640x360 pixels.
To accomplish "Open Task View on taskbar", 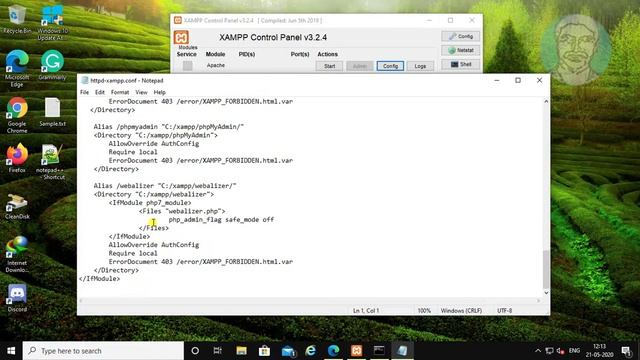I will click(218, 351).
